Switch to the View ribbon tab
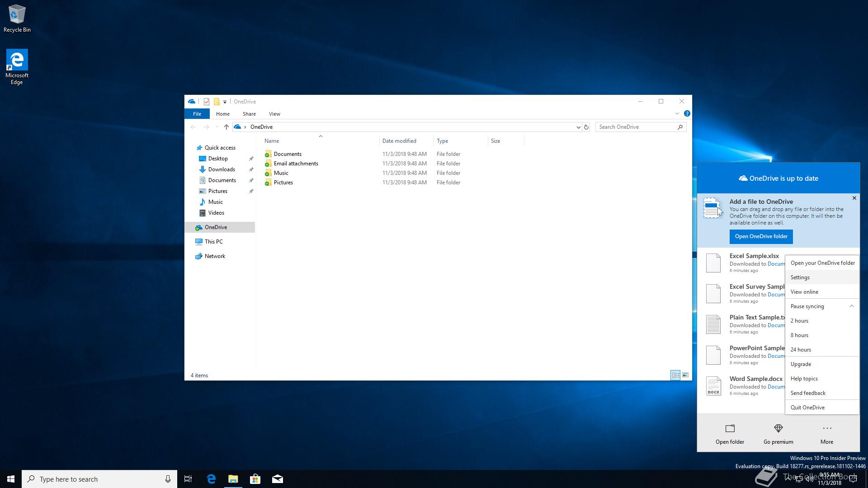The height and width of the screenshot is (488, 868). (274, 114)
